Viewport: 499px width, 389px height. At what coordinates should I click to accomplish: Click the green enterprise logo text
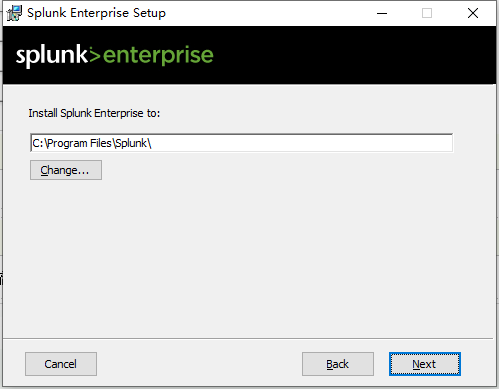[158, 55]
